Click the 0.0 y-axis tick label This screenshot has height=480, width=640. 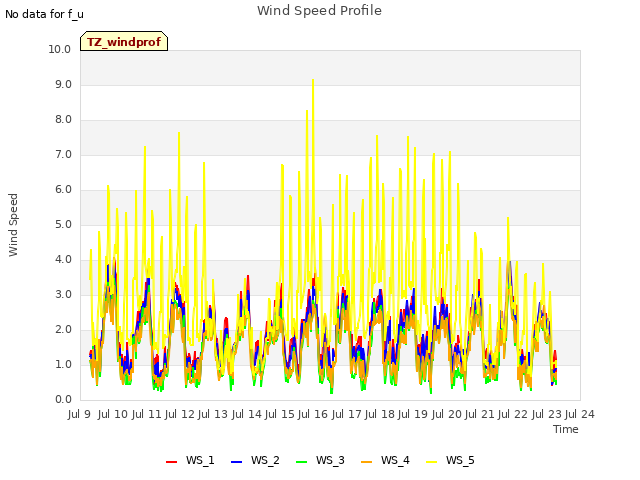pyautogui.click(x=63, y=400)
